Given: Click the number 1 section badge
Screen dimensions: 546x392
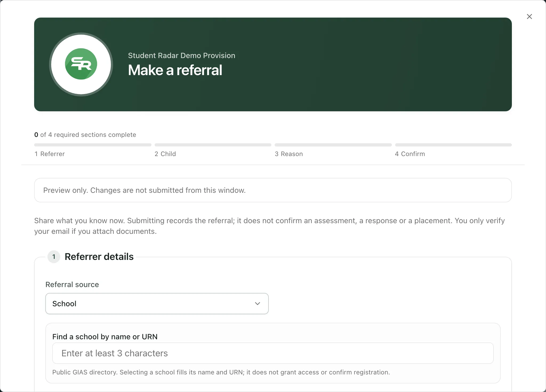Looking at the screenshot, I should [54, 257].
